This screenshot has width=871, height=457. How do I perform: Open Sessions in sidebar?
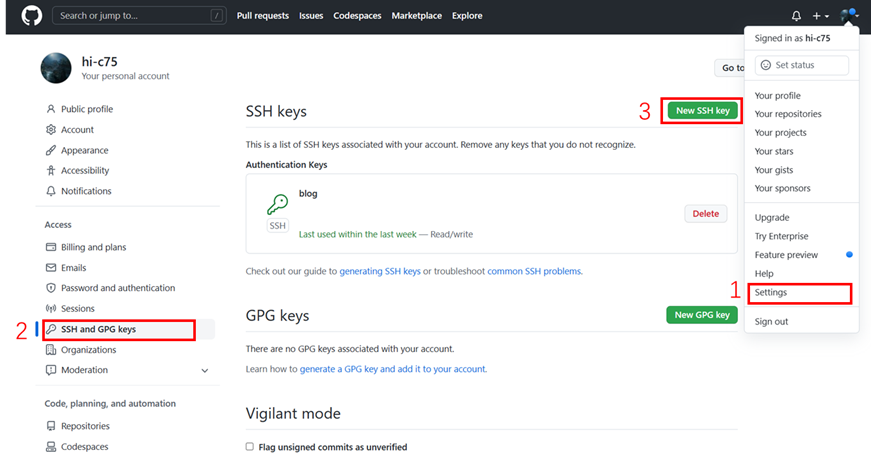click(x=77, y=309)
